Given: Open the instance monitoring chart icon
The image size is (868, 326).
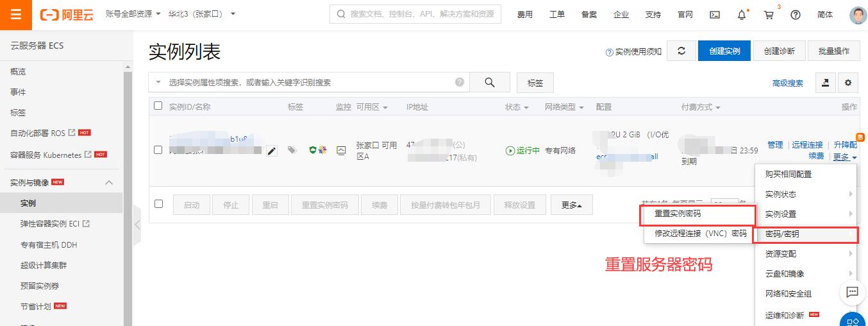Looking at the screenshot, I should pos(342,150).
